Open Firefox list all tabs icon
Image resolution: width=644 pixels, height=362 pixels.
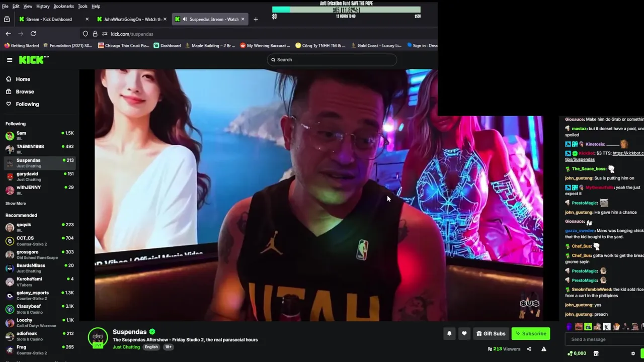coord(7,19)
